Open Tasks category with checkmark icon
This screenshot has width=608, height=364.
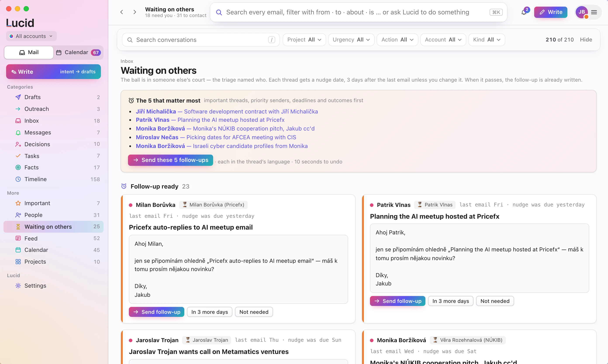(53, 156)
